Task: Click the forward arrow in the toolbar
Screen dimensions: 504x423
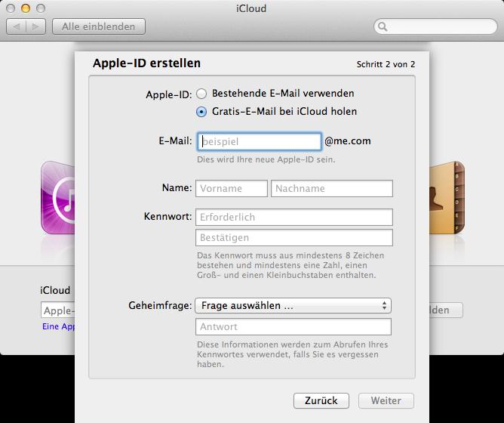Action: [x=36, y=26]
